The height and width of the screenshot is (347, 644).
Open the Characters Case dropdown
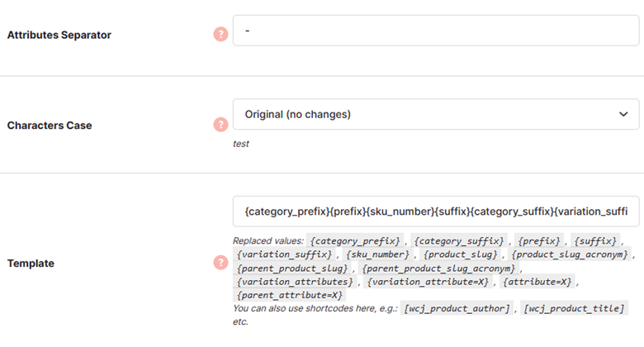(436, 114)
